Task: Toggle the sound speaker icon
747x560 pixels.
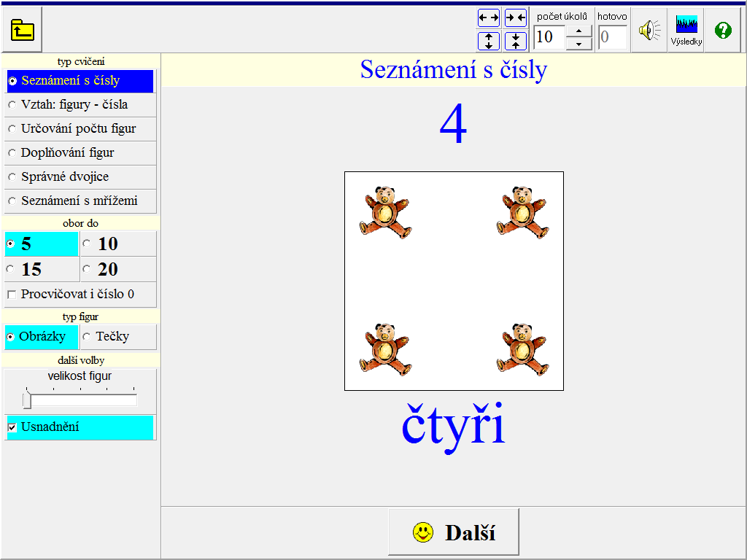Action: click(649, 30)
